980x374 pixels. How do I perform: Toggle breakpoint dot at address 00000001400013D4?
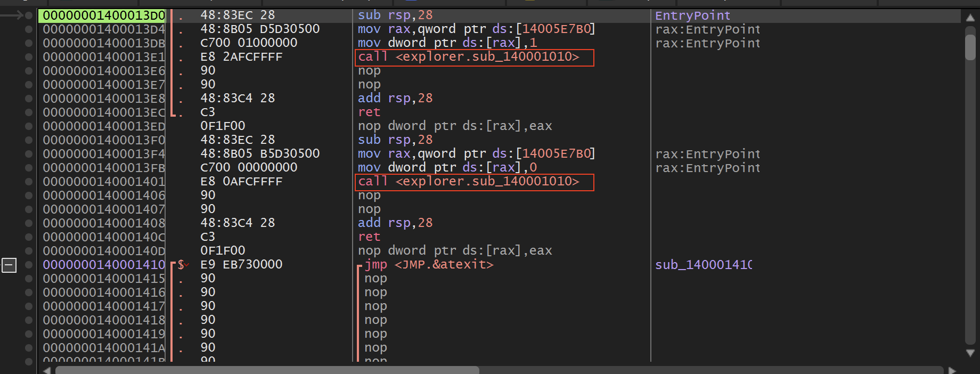tap(29, 29)
